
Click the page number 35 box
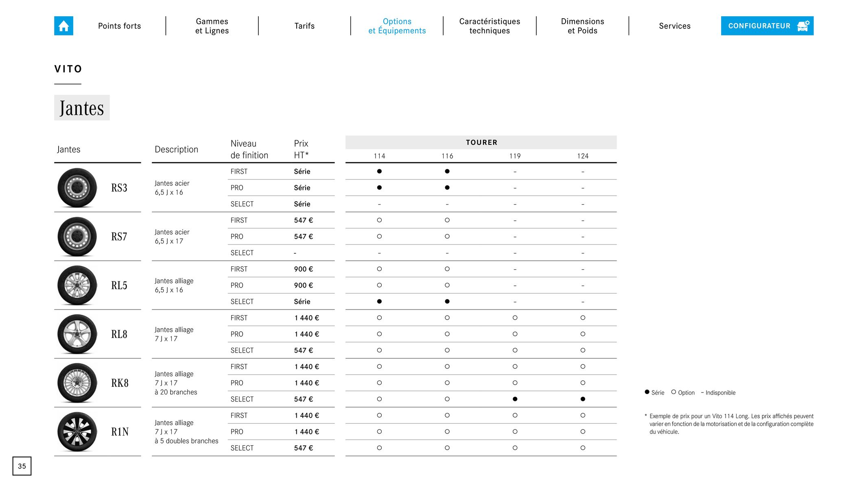[x=22, y=466]
